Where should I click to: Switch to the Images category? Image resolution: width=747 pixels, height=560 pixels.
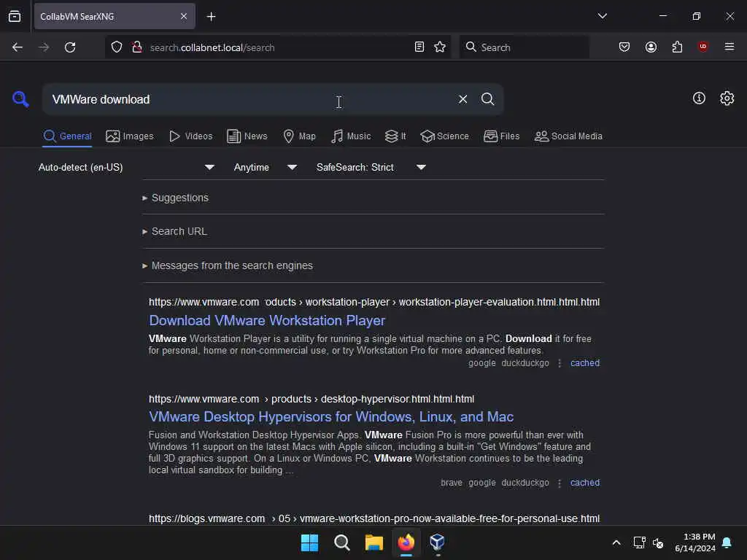coord(130,136)
